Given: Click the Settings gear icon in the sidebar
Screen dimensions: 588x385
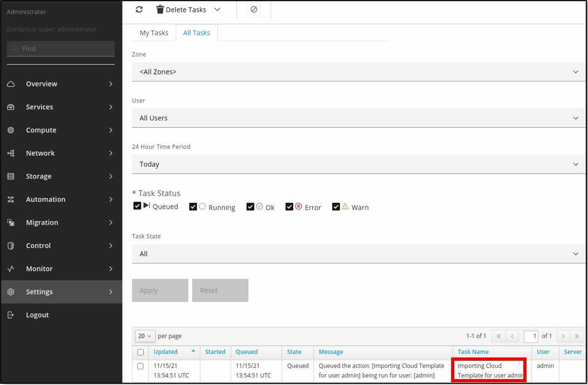Looking at the screenshot, I should [x=11, y=292].
